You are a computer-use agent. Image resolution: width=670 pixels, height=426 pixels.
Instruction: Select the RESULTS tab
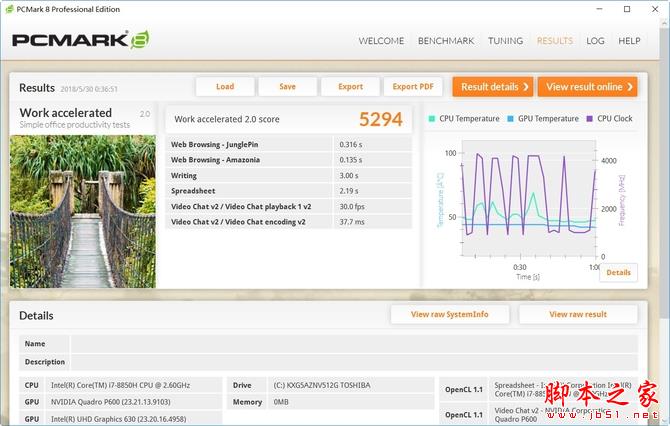(x=555, y=41)
